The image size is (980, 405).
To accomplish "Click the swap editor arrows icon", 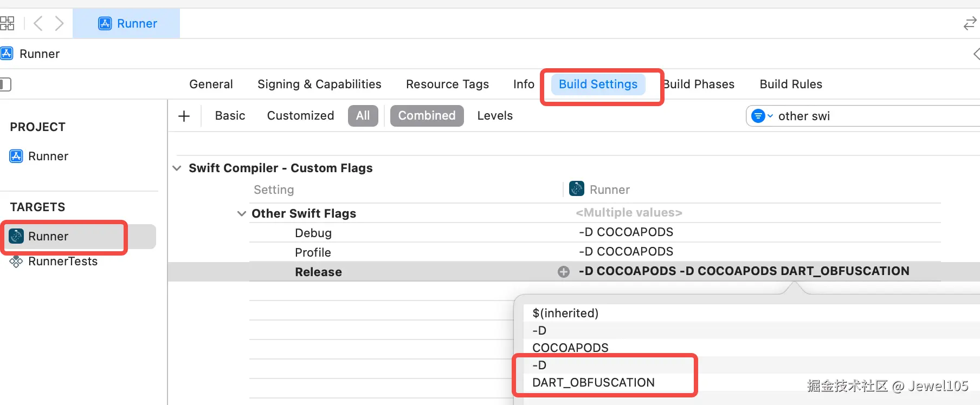I will [x=970, y=24].
